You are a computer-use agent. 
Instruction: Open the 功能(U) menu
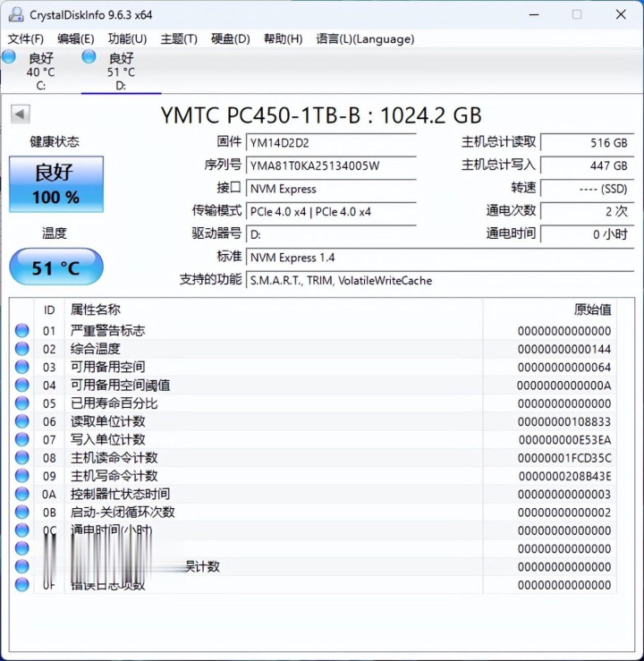(x=127, y=38)
